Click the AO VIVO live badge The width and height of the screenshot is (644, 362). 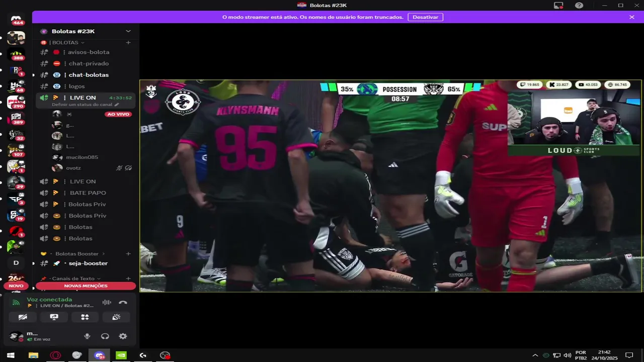click(x=118, y=114)
